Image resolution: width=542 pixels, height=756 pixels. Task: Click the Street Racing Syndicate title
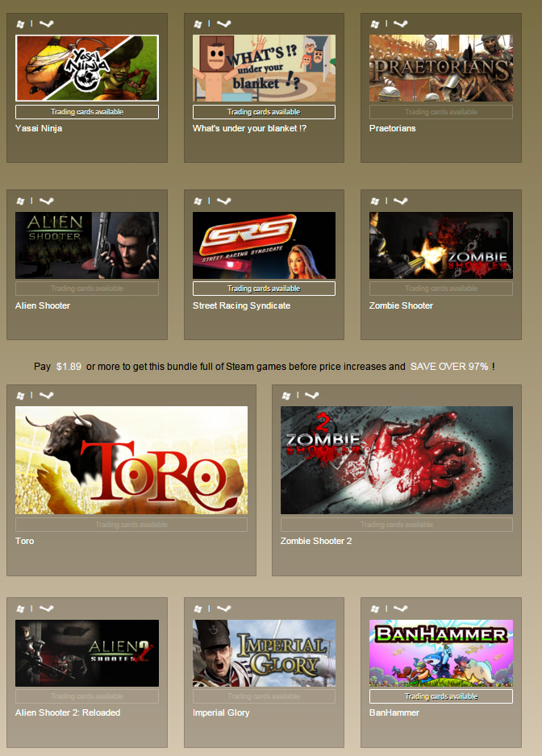pyautogui.click(x=241, y=305)
